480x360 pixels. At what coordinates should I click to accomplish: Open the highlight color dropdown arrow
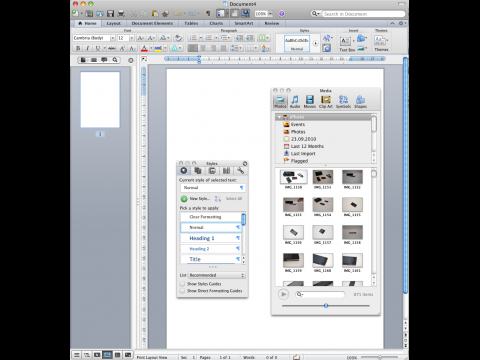165,48
